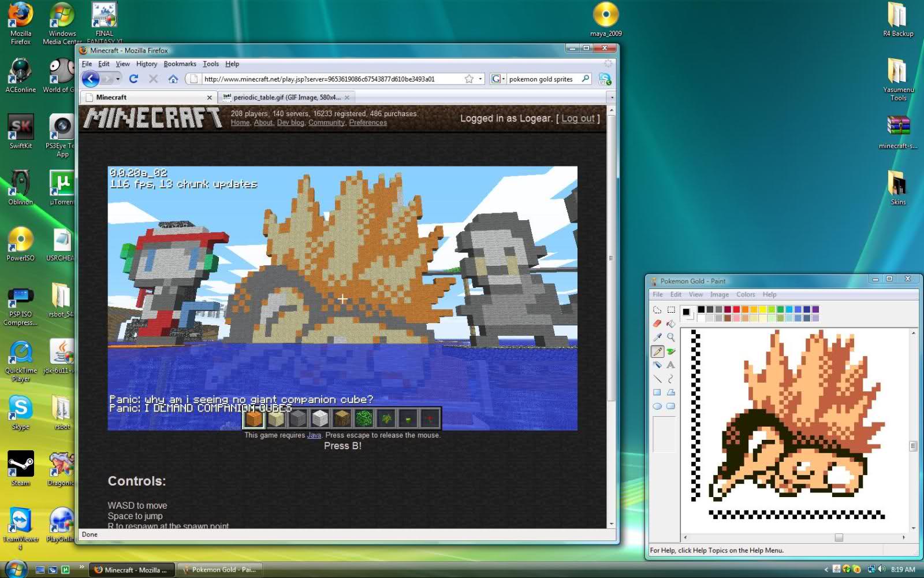This screenshot has height=578, width=924.
Task: Click the search magnifier in Firefox search box
Action: point(586,79)
